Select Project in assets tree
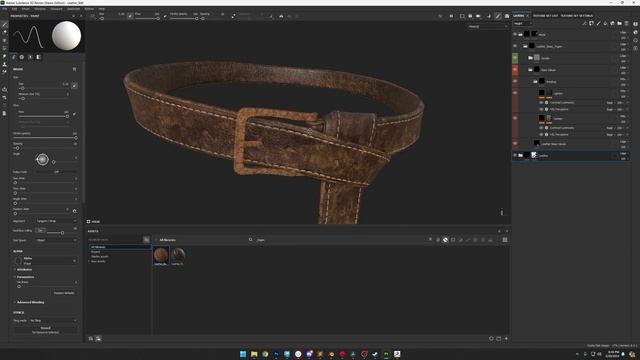 pyautogui.click(x=96, y=252)
